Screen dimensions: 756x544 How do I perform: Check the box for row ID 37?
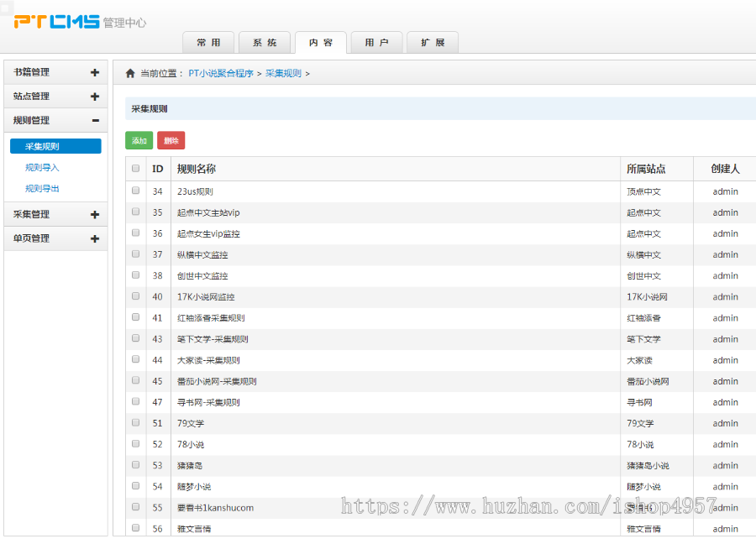click(x=135, y=254)
